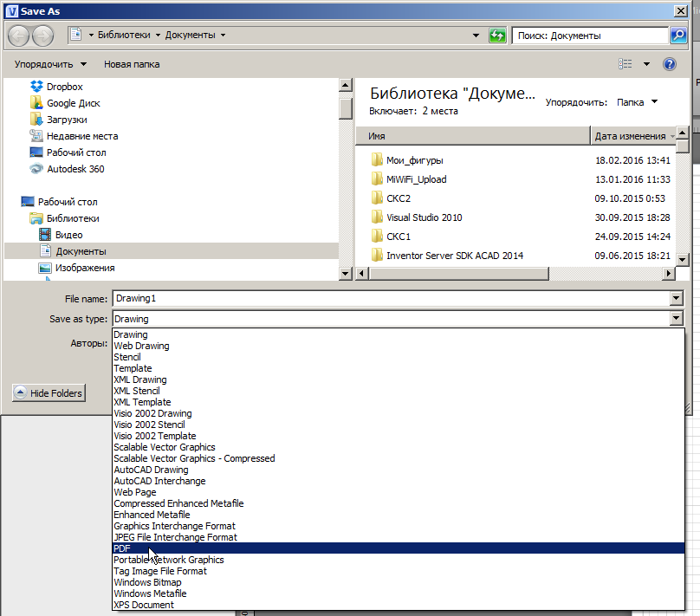Click the Hide Folders button
This screenshot has height=616, width=700.
pos(49,392)
